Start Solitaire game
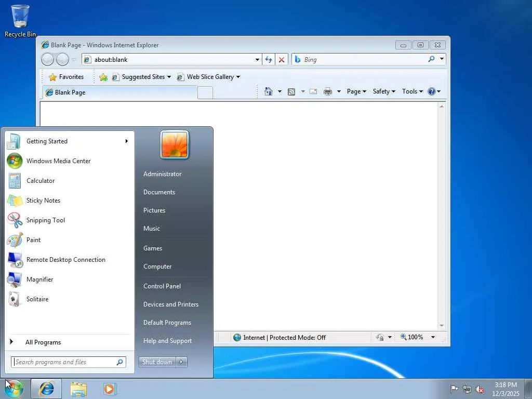Viewport: 532px width, 399px height. click(70, 299)
